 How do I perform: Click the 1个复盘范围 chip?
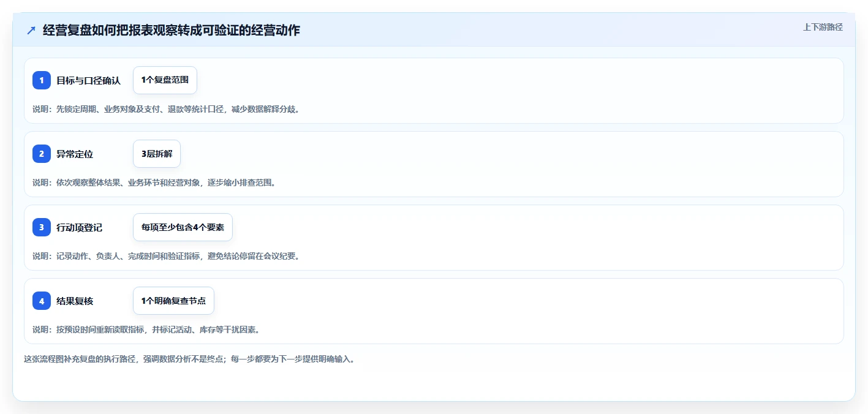pyautogui.click(x=165, y=80)
